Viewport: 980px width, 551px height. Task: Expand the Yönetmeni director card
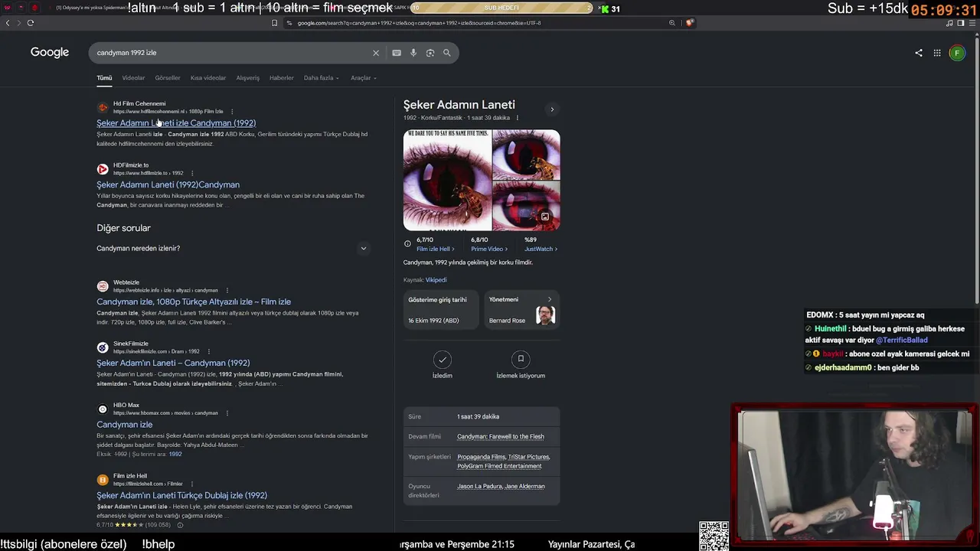pyautogui.click(x=549, y=299)
